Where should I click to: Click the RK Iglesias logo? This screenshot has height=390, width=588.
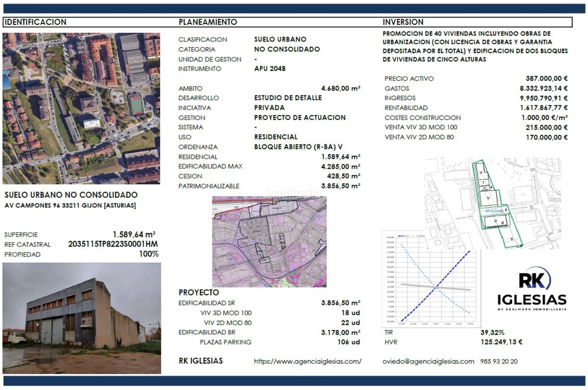[x=532, y=290]
